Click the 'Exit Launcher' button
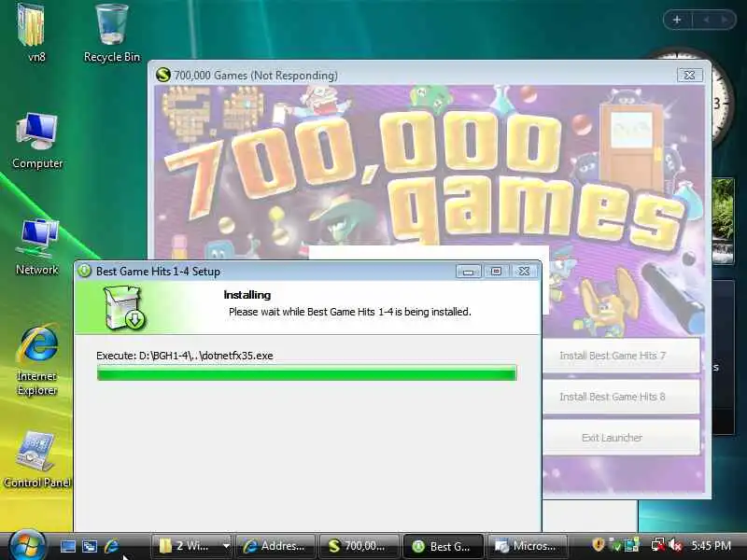 620,437
